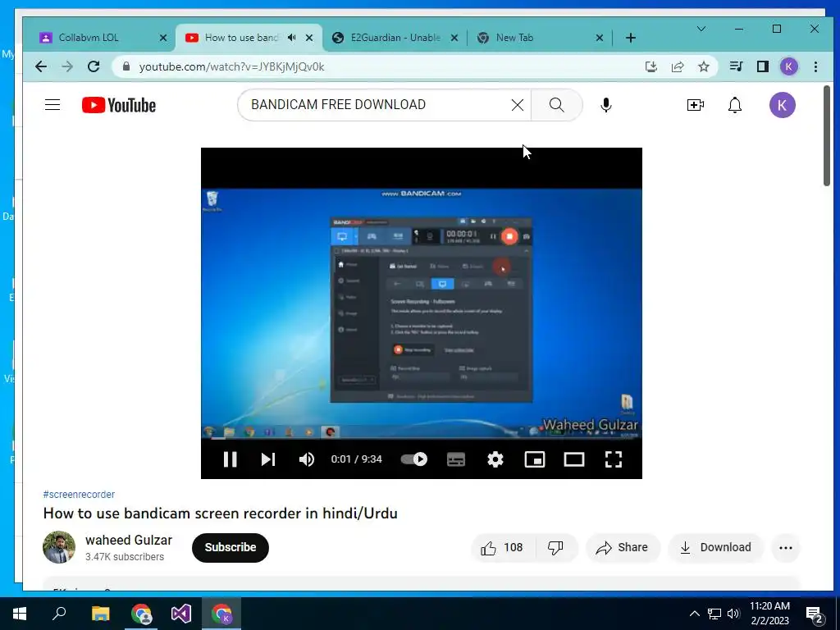Open more actions three-dot menu
Viewport: 840px width, 630px height.
[x=785, y=547]
